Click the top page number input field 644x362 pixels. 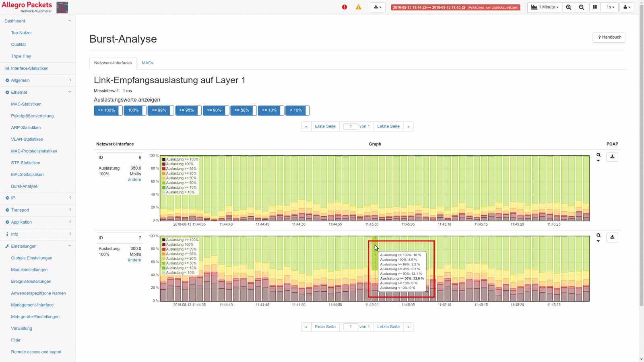(351, 126)
